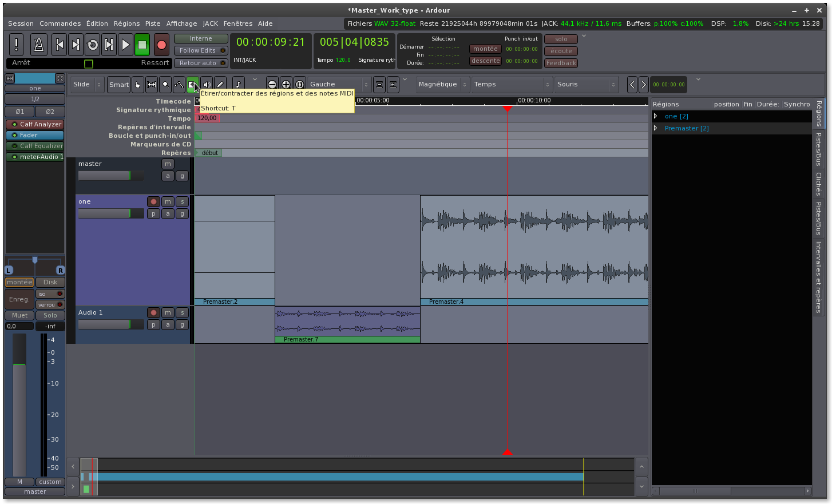The width and height of the screenshot is (832, 504).
Task: Toggle the metronome click icon
Action: [39, 45]
